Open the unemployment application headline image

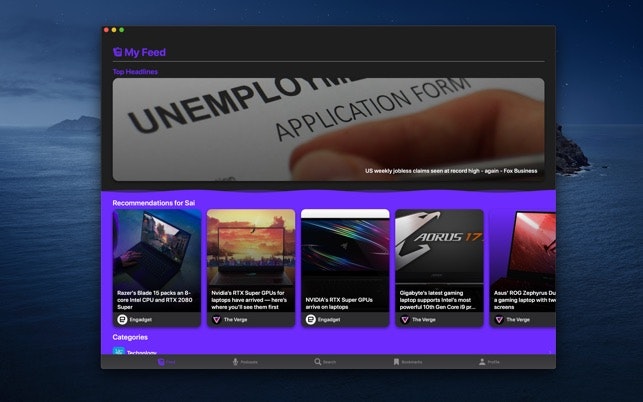328,129
